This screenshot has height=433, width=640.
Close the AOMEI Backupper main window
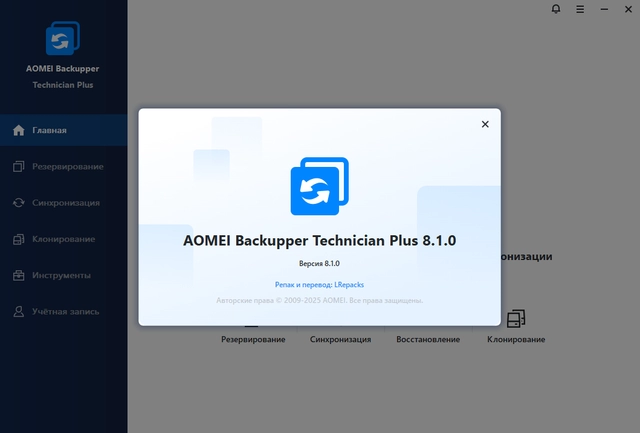tap(628, 9)
